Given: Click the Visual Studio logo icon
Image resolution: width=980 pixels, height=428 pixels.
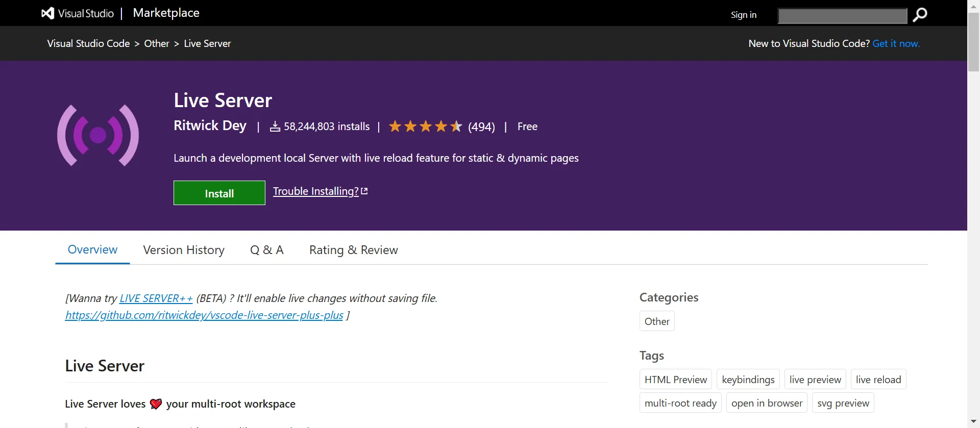Looking at the screenshot, I should (x=47, y=13).
